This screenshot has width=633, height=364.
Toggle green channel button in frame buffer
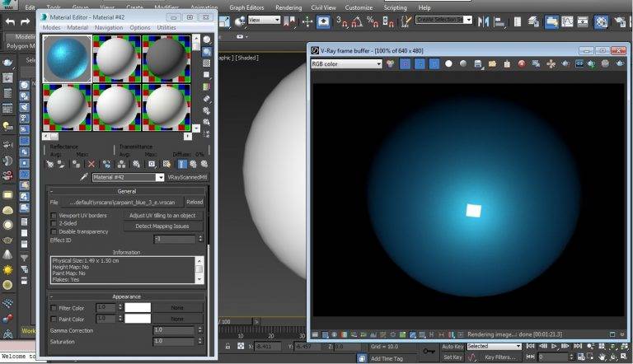click(420, 63)
